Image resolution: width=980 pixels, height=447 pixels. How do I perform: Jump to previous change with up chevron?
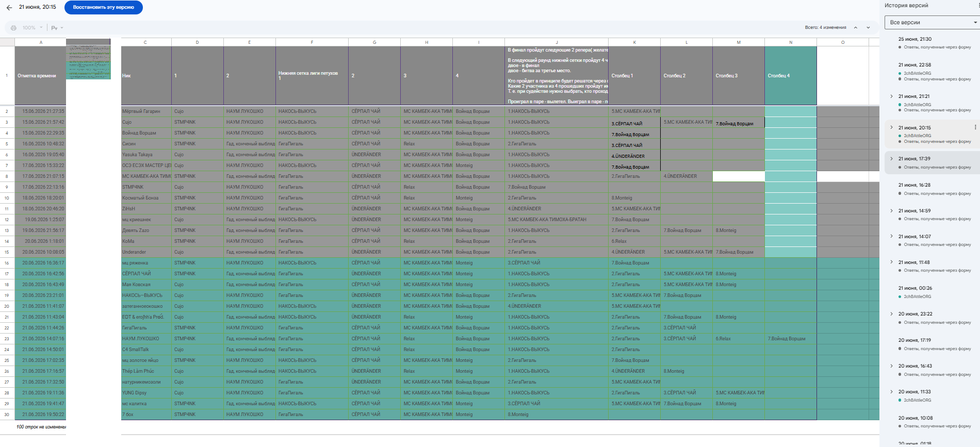[x=856, y=27]
